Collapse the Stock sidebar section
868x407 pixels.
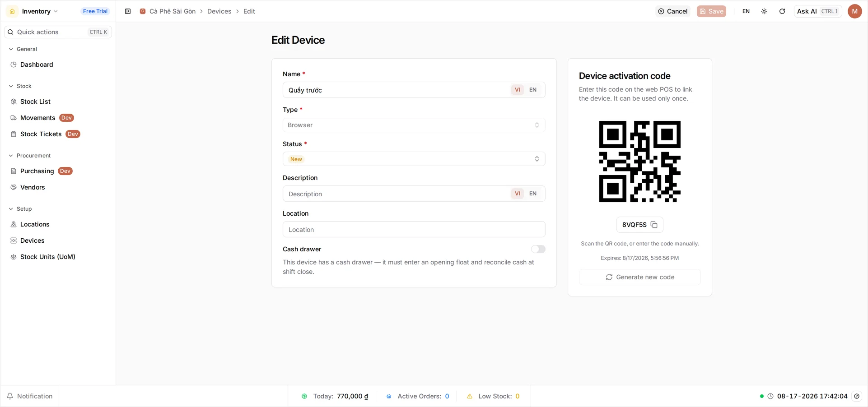pyautogui.click(x=20, y=86)
